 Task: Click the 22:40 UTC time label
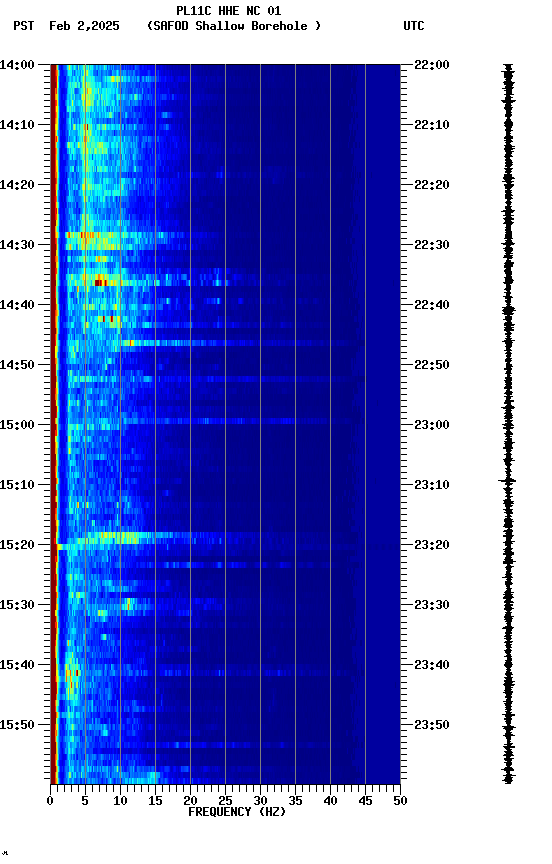432,305
